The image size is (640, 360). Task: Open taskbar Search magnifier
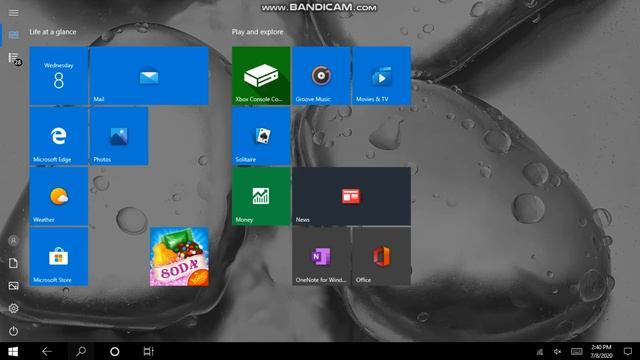click(81, 351)
